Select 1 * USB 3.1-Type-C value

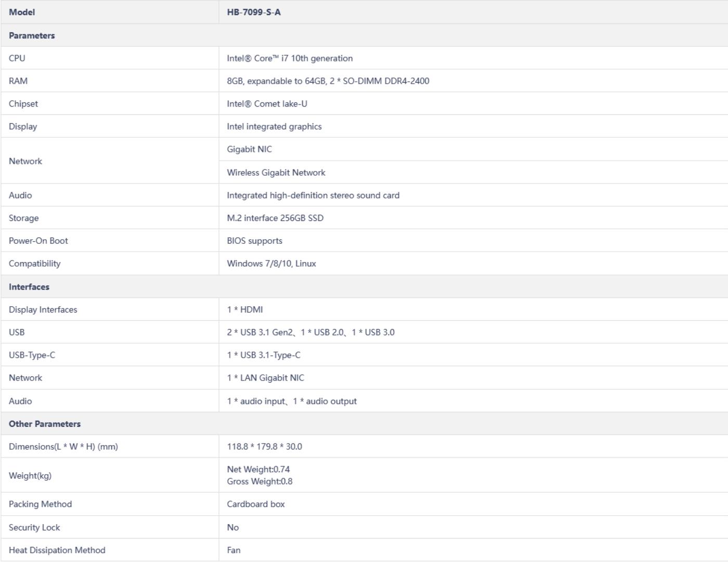[264, 355]
